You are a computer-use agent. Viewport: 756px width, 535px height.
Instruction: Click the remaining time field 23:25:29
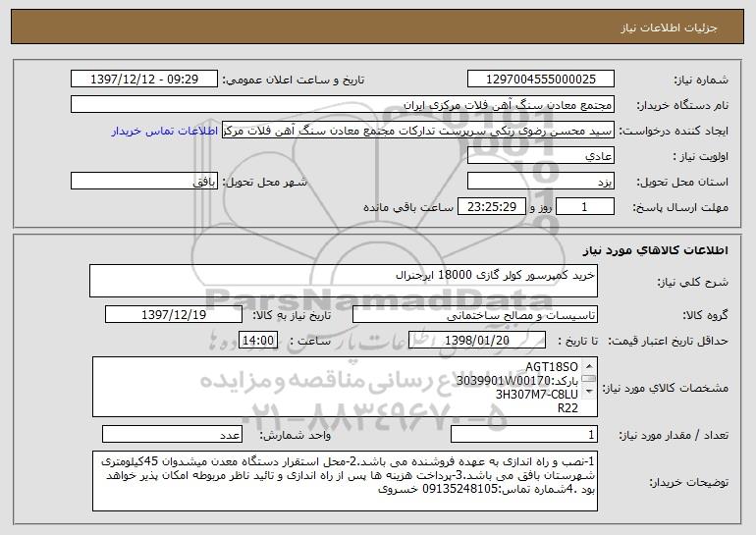(x=491, y=207)
